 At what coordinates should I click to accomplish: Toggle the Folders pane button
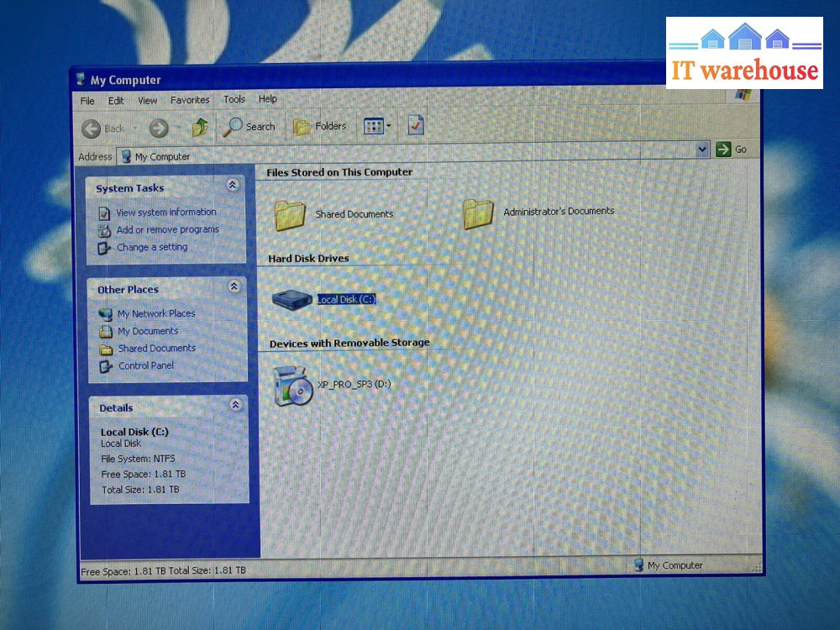point(319,127)
